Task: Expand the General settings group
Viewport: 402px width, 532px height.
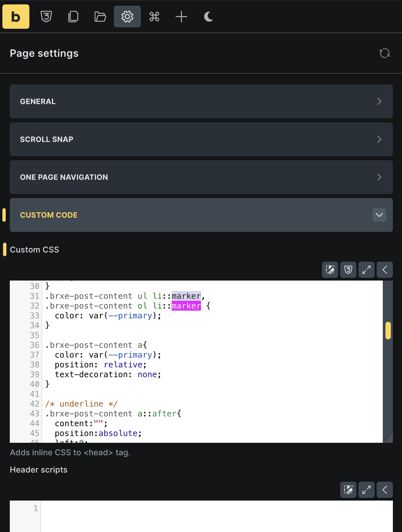Action: (x=201, y=101)
